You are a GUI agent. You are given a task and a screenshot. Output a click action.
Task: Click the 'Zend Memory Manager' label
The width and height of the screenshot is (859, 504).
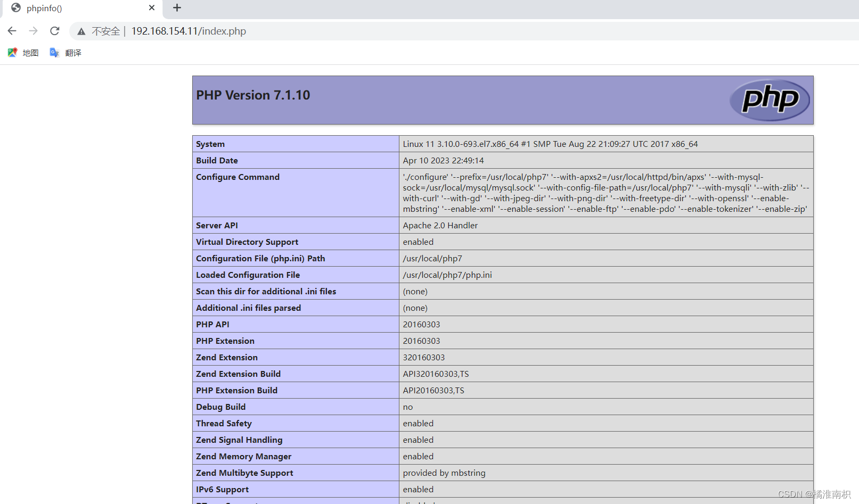point(243,457)
